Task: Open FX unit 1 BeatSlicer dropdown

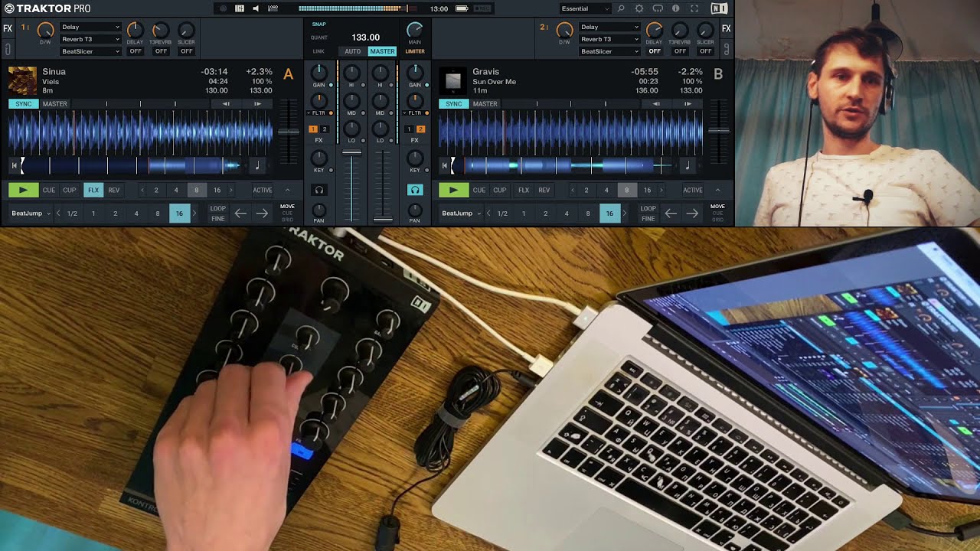Action: [90, 51]
